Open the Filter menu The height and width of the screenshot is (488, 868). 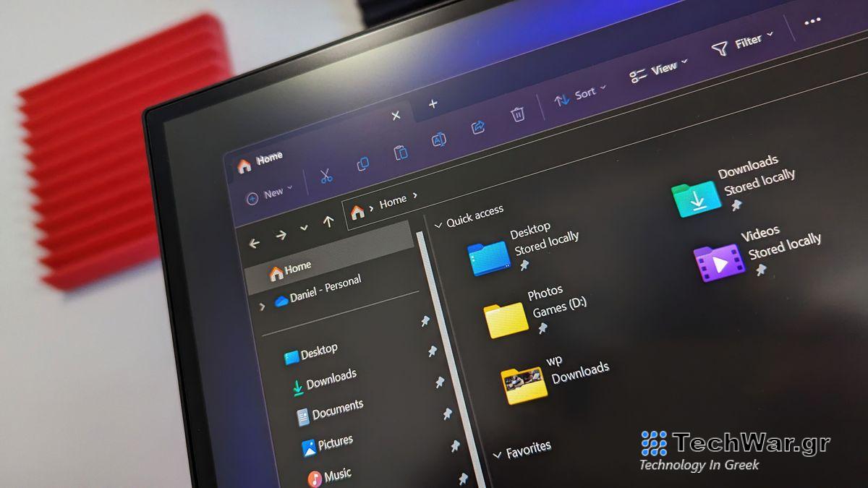point(745,40)
